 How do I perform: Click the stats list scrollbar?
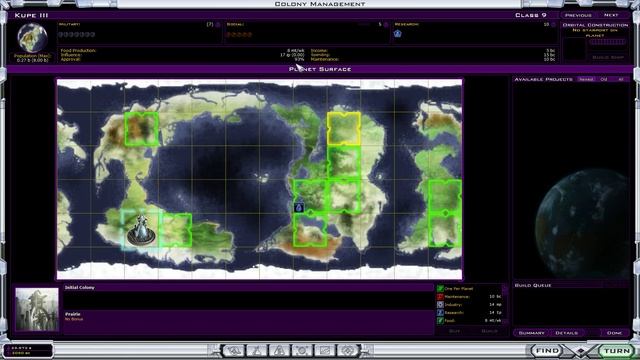pyautogui.click(x=505, y=304)
